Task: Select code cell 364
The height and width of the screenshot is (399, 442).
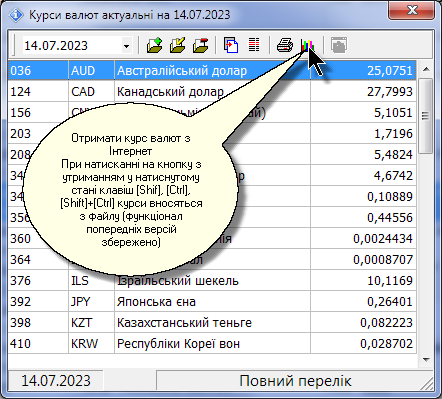Action: [38, 259]
